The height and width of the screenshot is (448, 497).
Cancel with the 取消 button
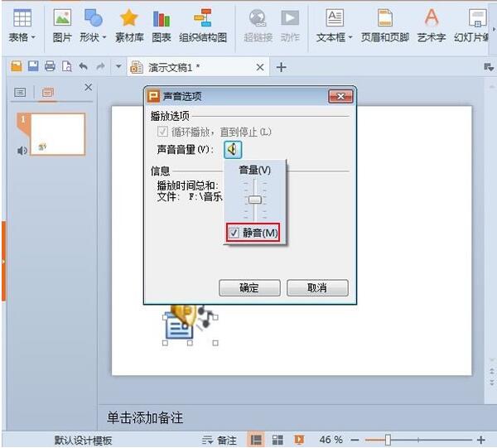tap(317, 287)
